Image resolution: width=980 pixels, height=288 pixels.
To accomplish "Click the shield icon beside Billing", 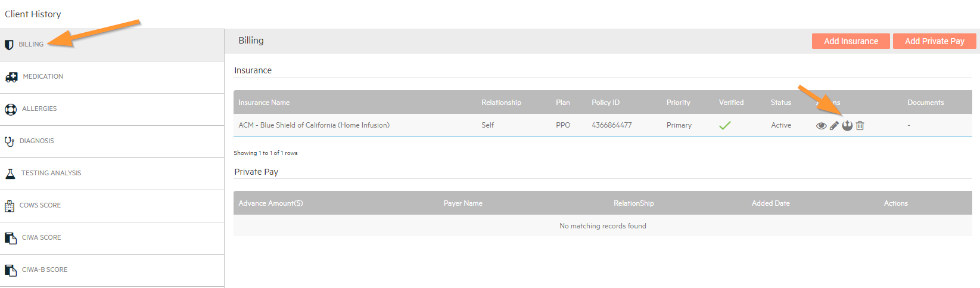I will point(9,45).
